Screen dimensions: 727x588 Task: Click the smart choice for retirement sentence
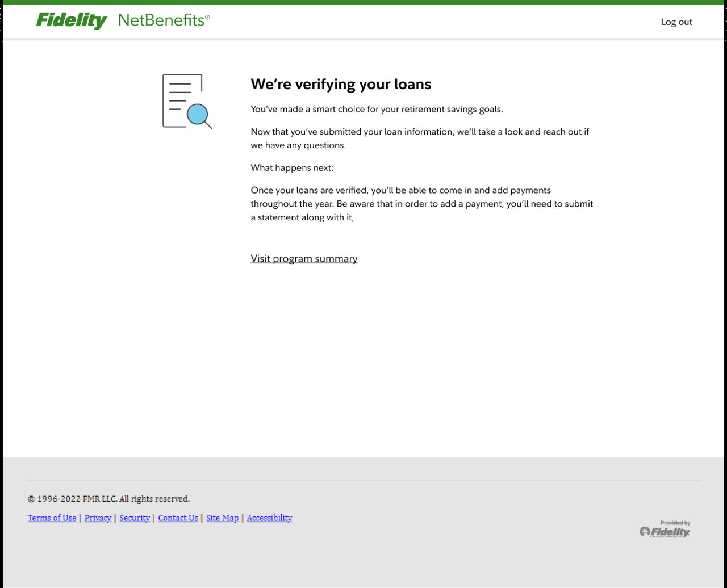click(x=377, y=109)
